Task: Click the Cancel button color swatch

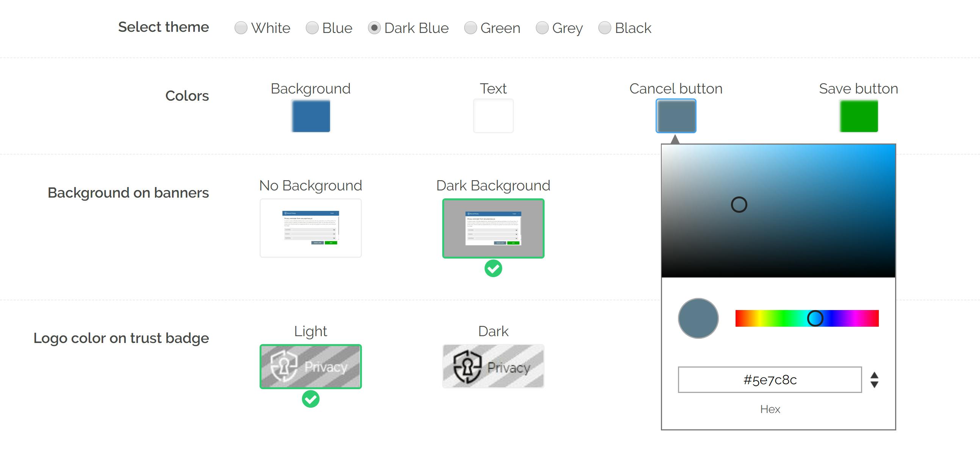Action: click(677, 116)
